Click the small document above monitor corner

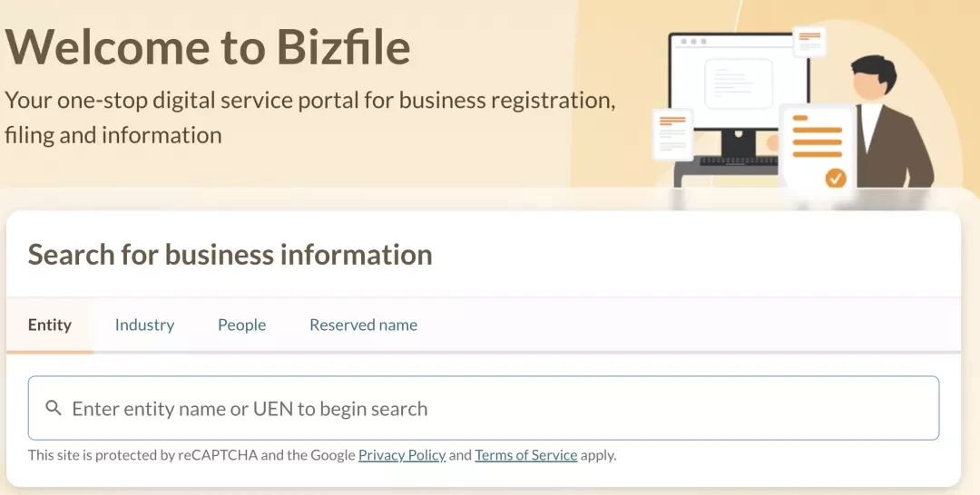(809, 41)
